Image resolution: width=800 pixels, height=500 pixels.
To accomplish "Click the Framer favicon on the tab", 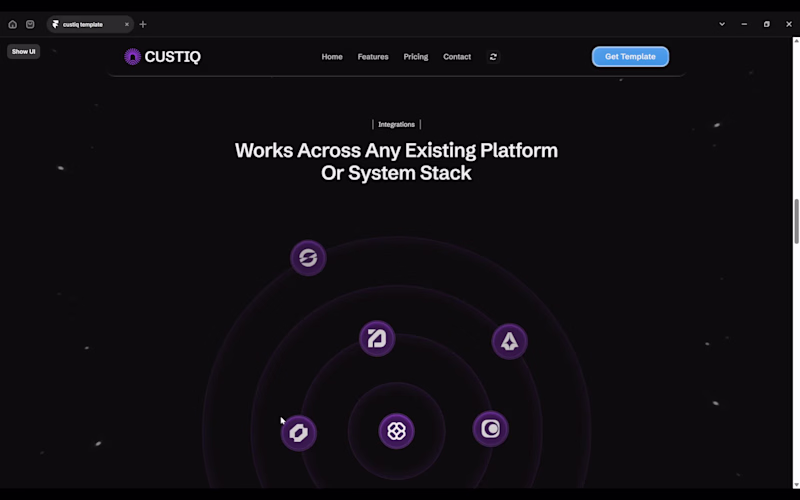I will click(56, 24).
